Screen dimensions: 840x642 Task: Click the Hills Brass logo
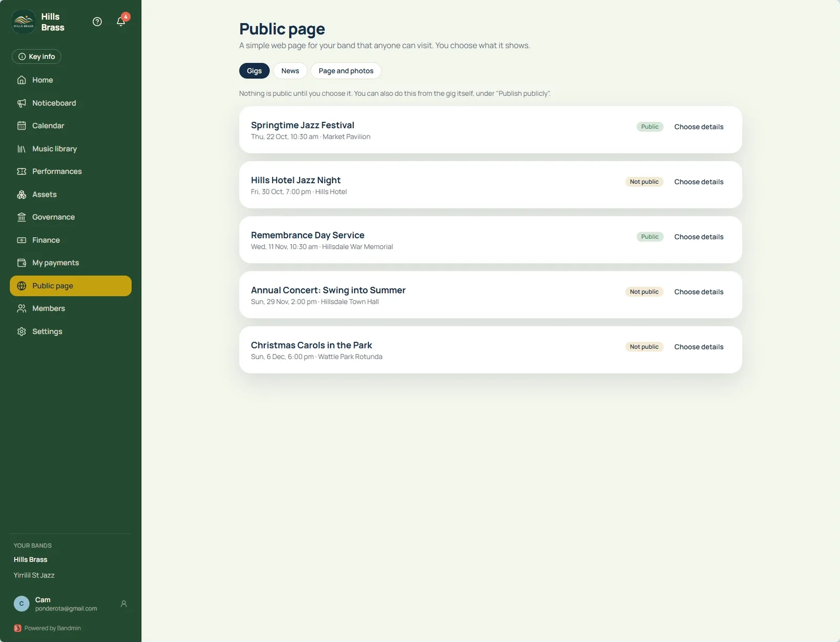(24, 22)
